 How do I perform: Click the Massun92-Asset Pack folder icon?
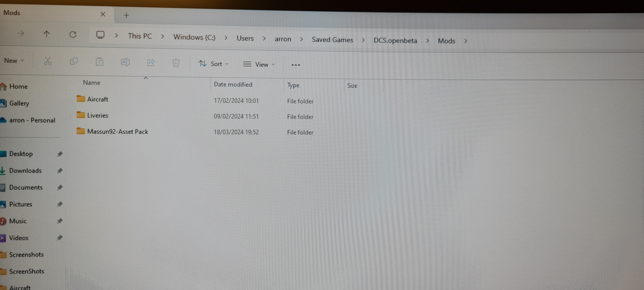(x=80, y=131)
